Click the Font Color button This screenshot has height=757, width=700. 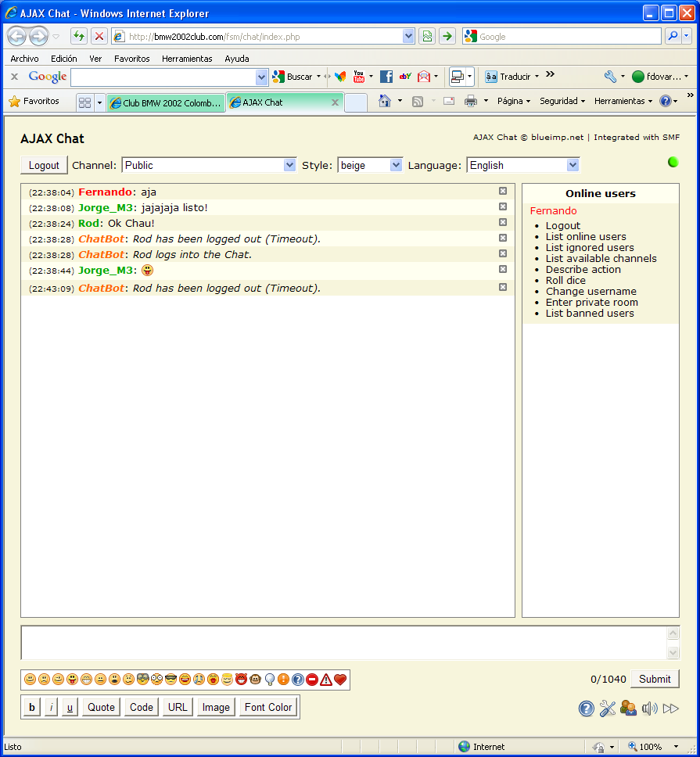pos(268,707)
